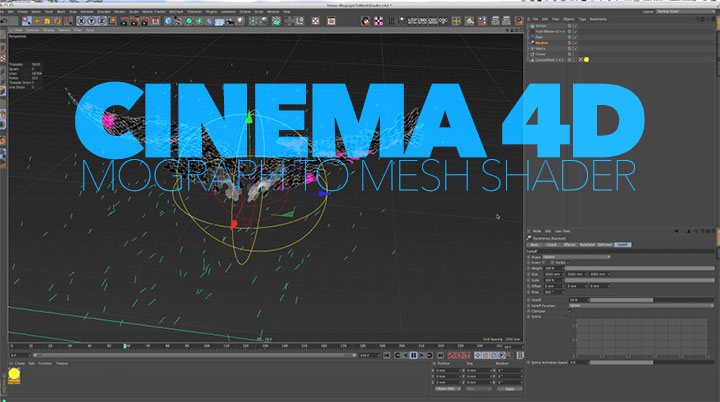Pause the animation playback

413,355
